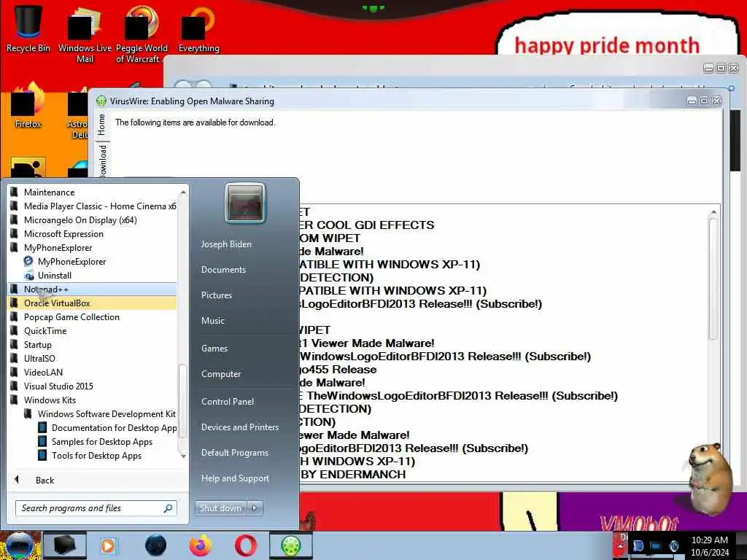Switch to the Download tab in VirusWire

(x=102, y=161)
